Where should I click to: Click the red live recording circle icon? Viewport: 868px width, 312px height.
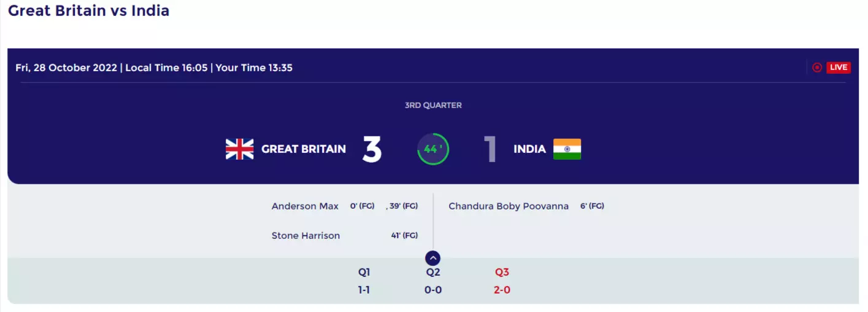click(x=817, y=68)
